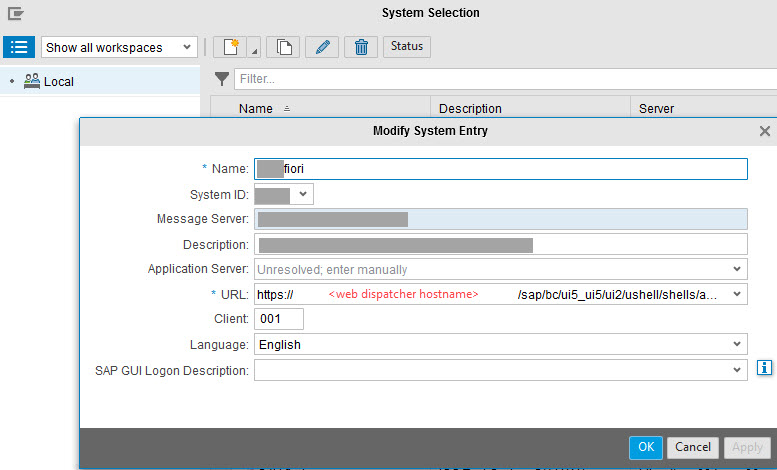The width and height of the screenshot is (777, 470).
Task: Edit the Name field ending in fiori
Action: (500, 169)
